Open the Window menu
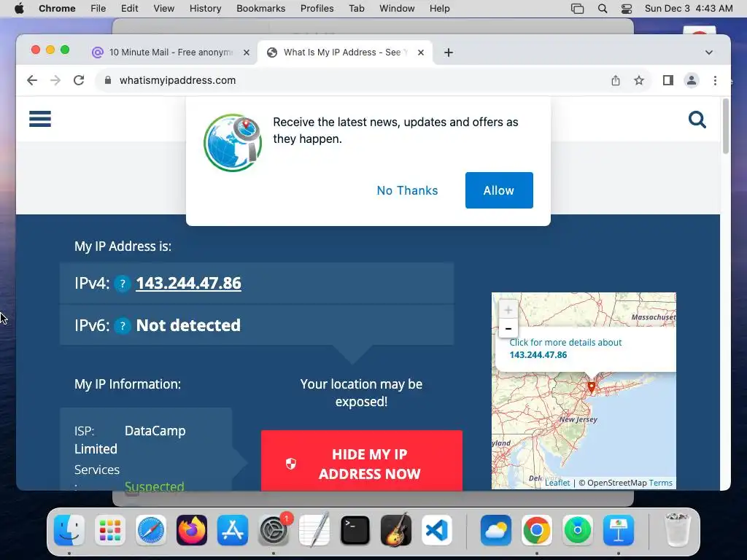 [397, 9]
